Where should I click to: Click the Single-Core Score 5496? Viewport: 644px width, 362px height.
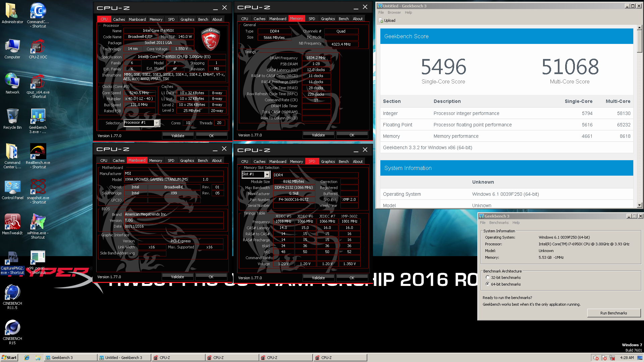click(x=443, y=67)
